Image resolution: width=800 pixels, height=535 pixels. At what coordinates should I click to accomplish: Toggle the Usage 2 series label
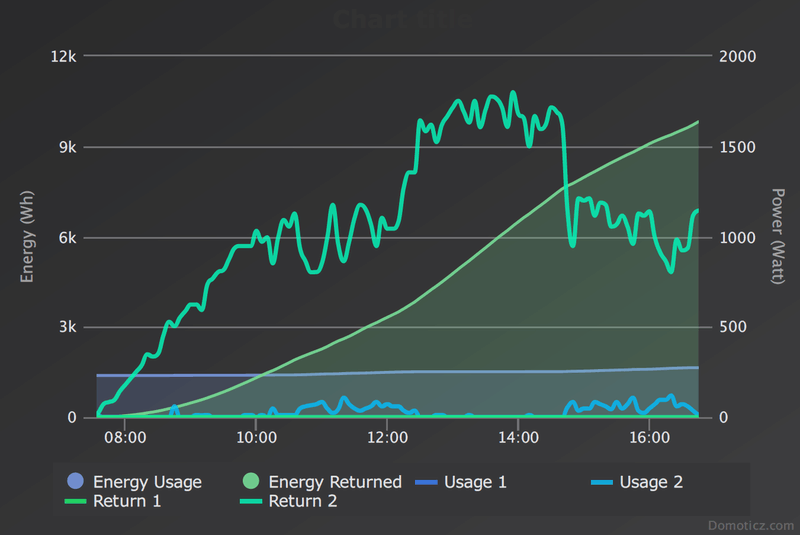click(x=651, y=482)
